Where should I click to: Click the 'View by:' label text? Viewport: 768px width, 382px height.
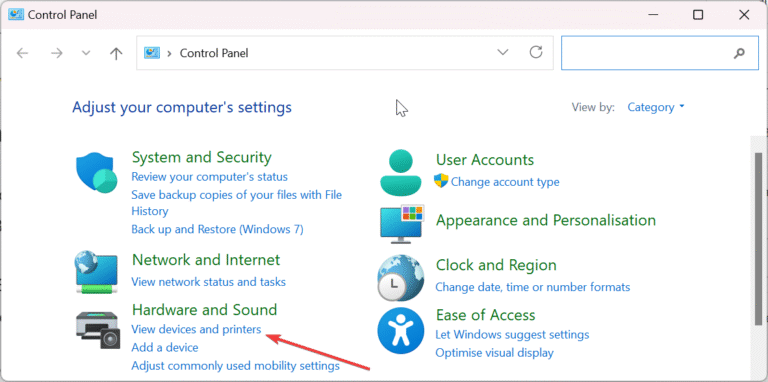(593, 107)
